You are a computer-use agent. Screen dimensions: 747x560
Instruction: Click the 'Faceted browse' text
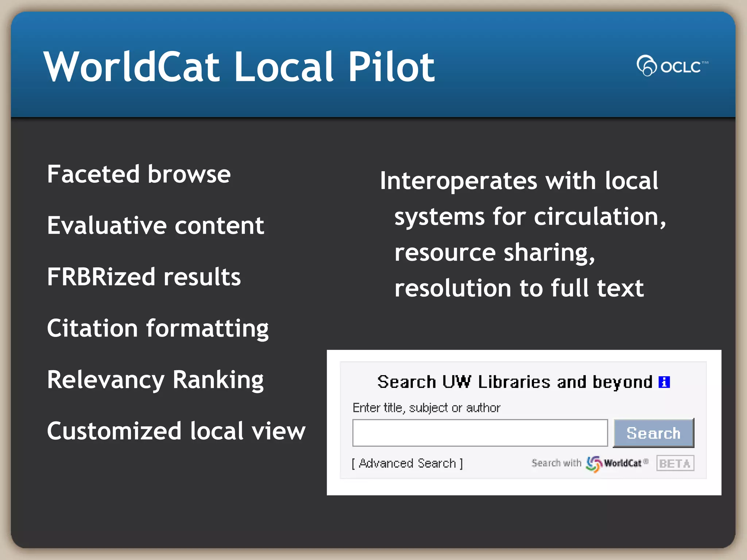(x=139, y=174)
